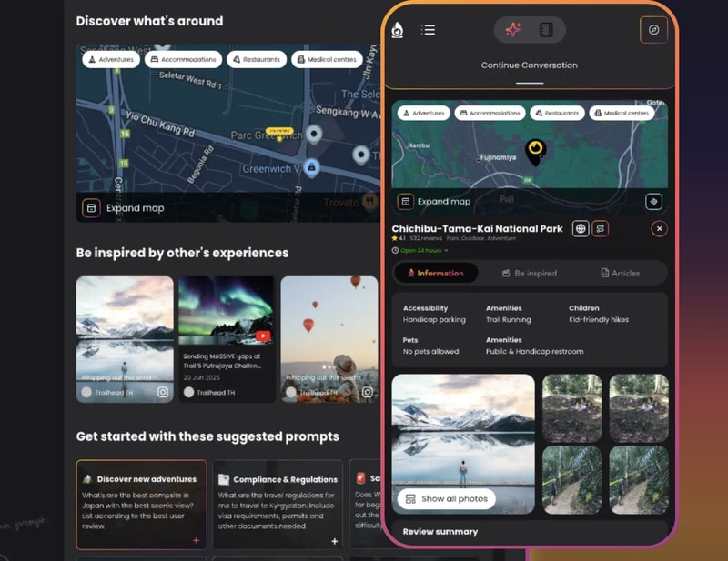This screenshot has width=728, height=561.
Task: Tap the yellow location pin on map
Action: click(x=536, y=150)
